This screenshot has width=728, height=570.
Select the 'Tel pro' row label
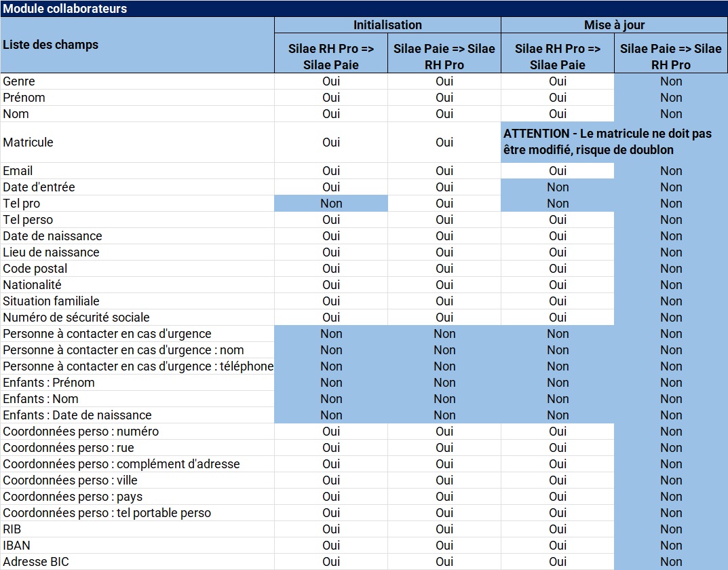pos(21,204)
